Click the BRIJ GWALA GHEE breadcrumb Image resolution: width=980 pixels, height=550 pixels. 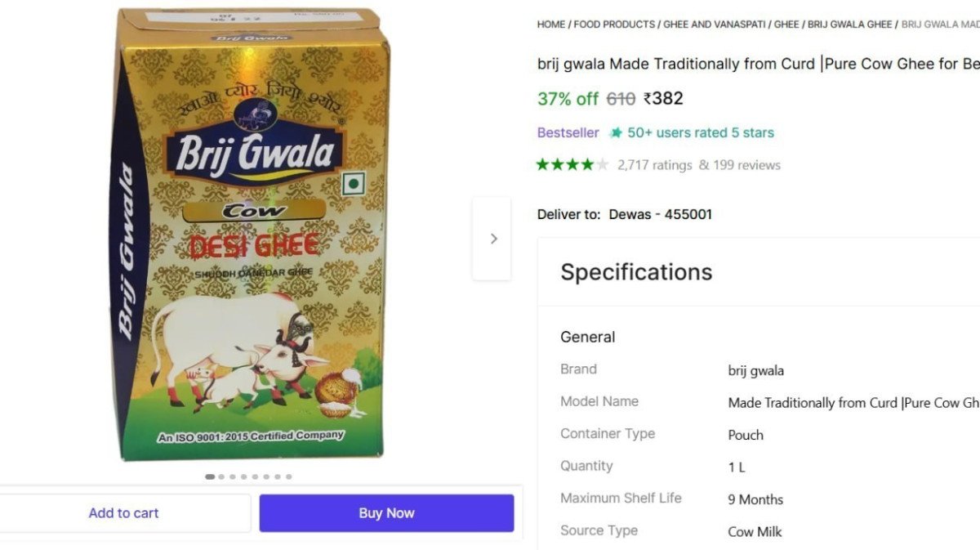point(849,25)
